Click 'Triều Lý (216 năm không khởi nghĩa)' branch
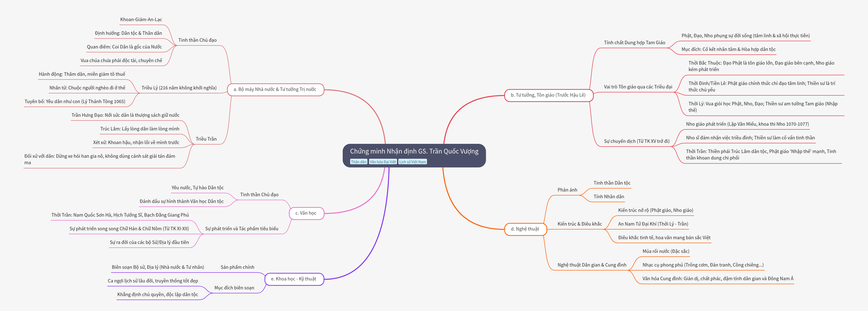 tap(179, 88)
